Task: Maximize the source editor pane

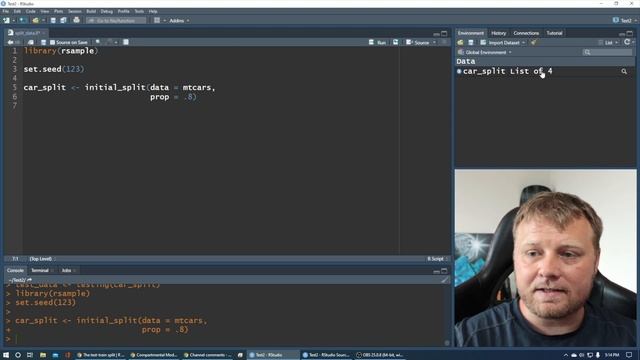Action: [x=444, y=33]
